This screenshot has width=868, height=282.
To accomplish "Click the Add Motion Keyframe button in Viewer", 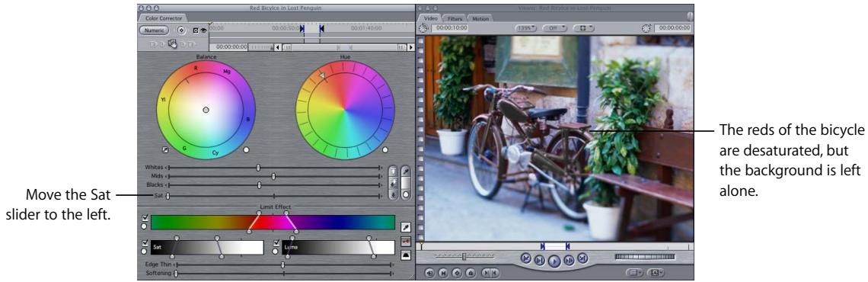I will pos(457,273).
